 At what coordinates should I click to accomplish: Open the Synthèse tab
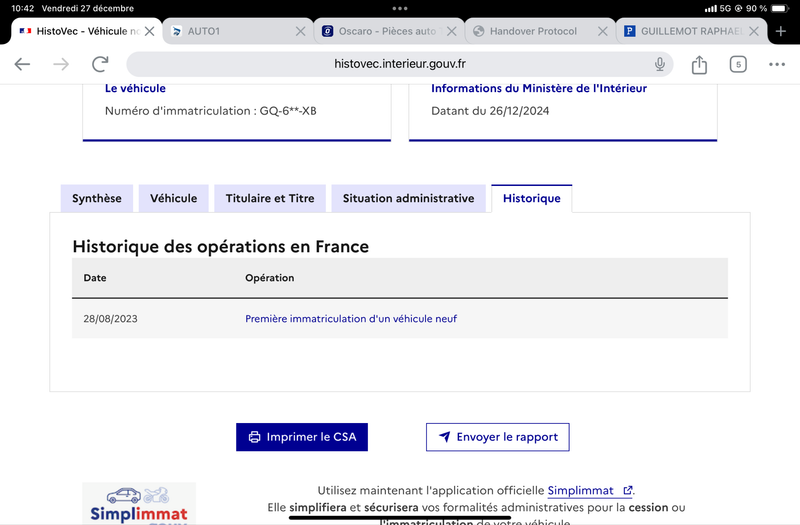96,198
